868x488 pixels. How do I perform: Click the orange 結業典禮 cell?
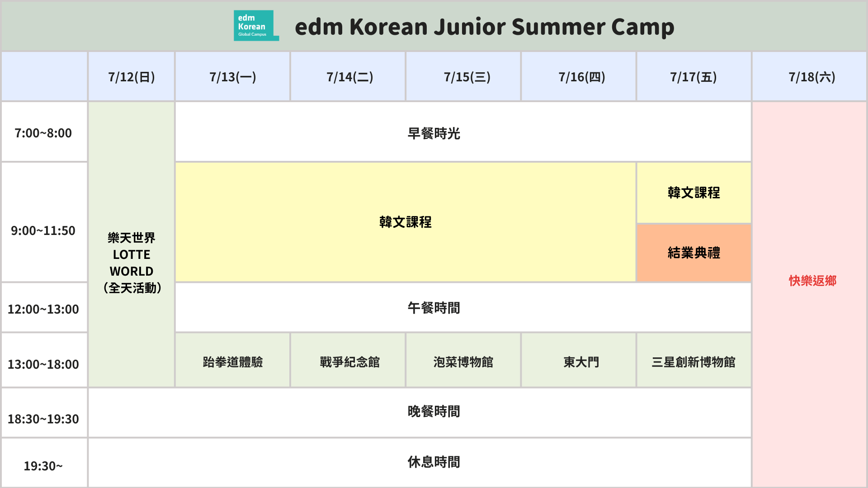click(x=693, y=253)
